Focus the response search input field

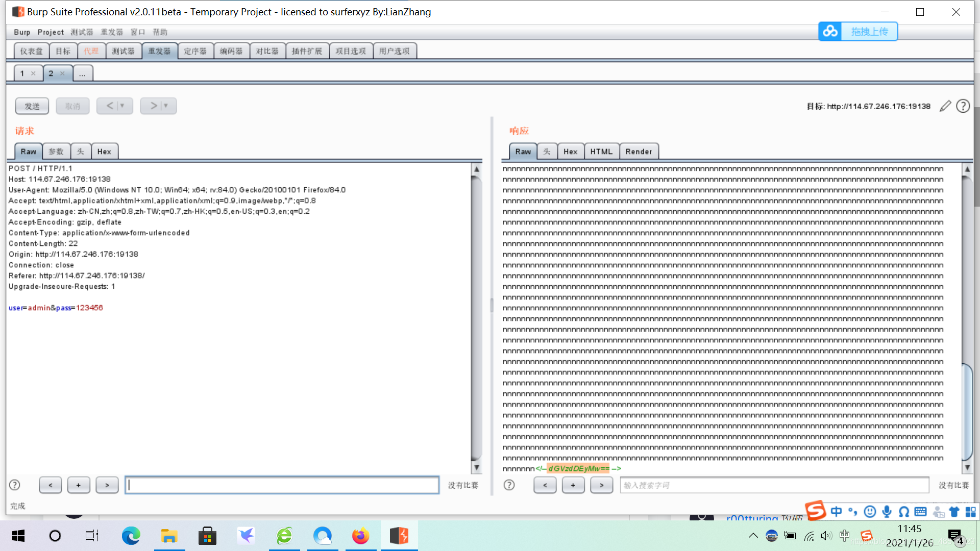click(x=774, y=485)
